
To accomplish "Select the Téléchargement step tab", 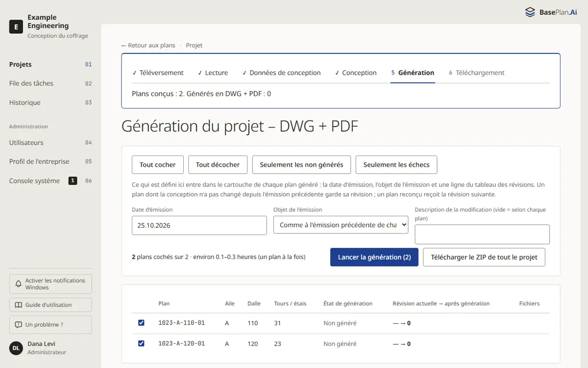I will [477, 73].
